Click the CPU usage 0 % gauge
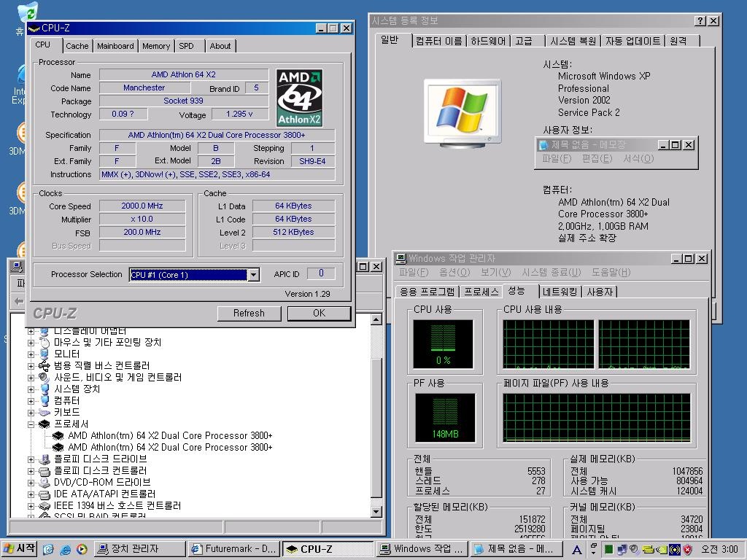 click(x=443, y=344)
